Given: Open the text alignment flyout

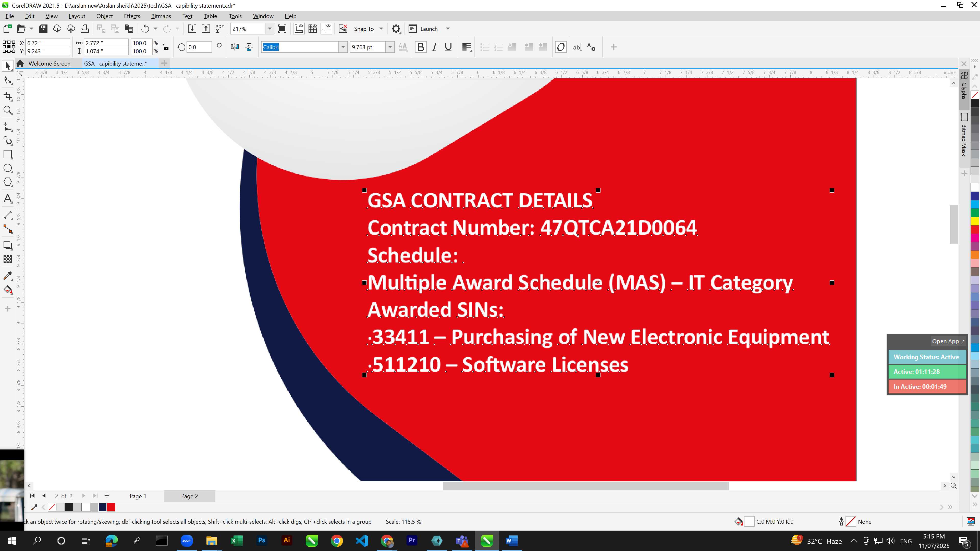Looking at the screenshot, I should pyautogui.click(x=467, y=47).
